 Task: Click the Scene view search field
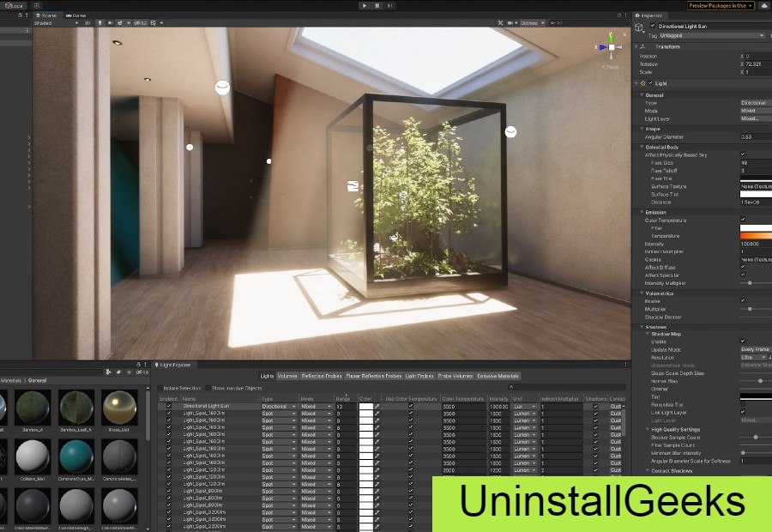[588, 23]
